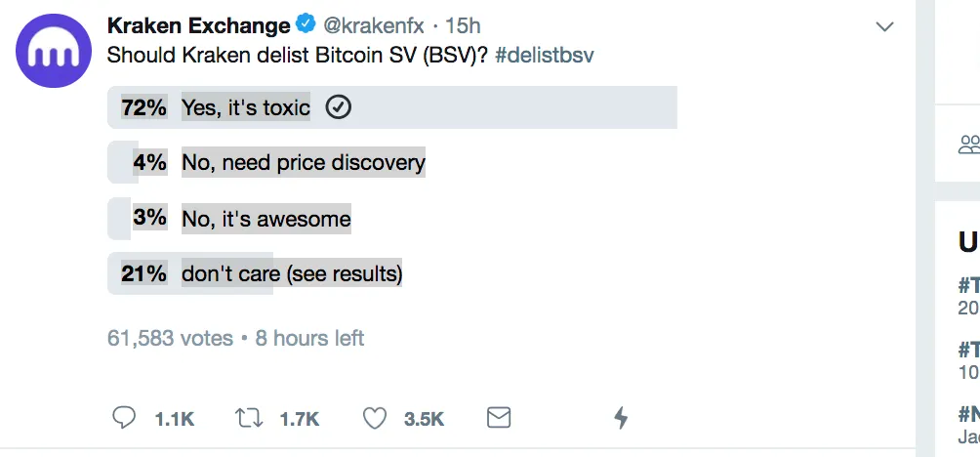The width and height of the screenshot is (980, 457).
Task: Click the 15h tweet timestamp
Action: click(x=463, y=25)
